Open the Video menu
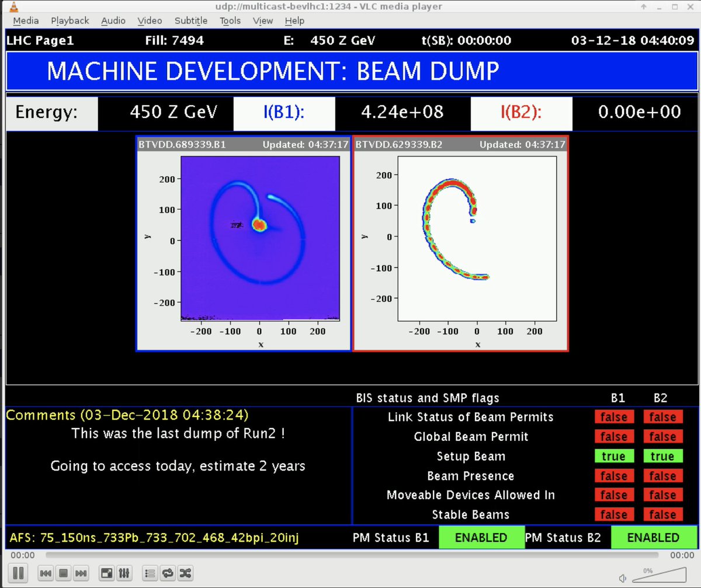Screen dimensions: 701x588 click(x=150, y=20)
